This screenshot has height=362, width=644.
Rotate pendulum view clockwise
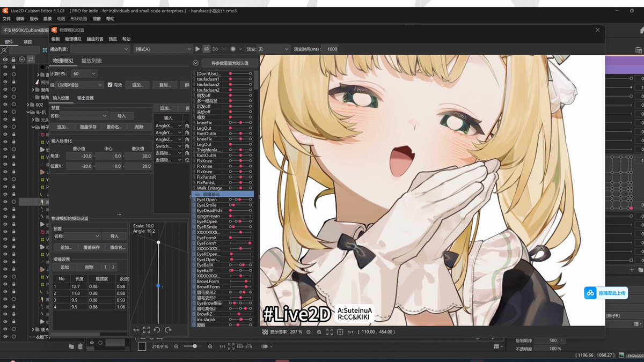(168, 330)
